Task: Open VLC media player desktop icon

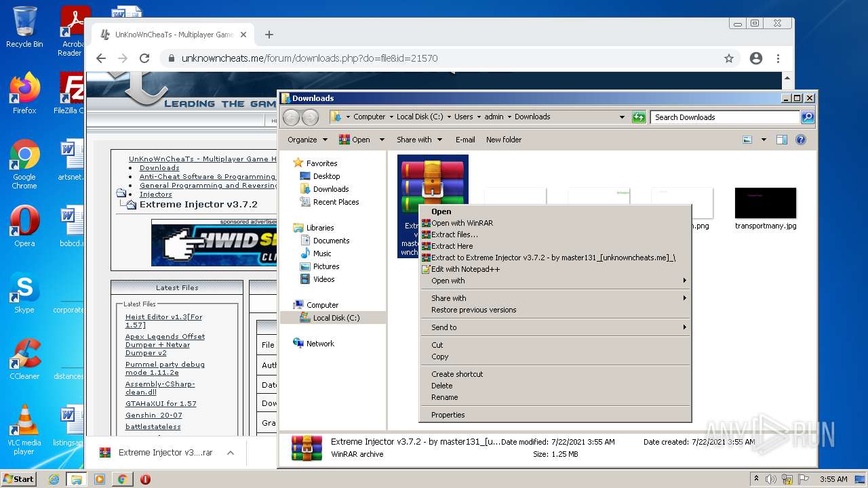Action: [x=24, y=430]
